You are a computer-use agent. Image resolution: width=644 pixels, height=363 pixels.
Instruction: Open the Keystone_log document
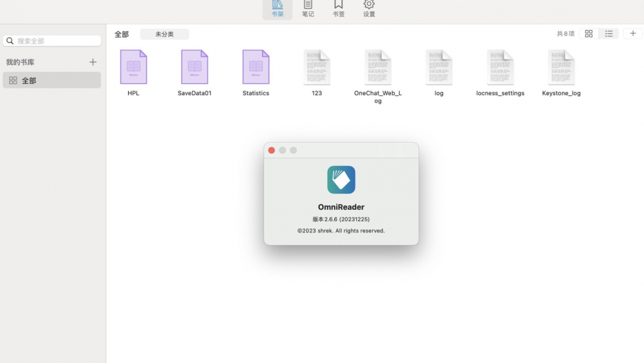[x=562, y=67]
